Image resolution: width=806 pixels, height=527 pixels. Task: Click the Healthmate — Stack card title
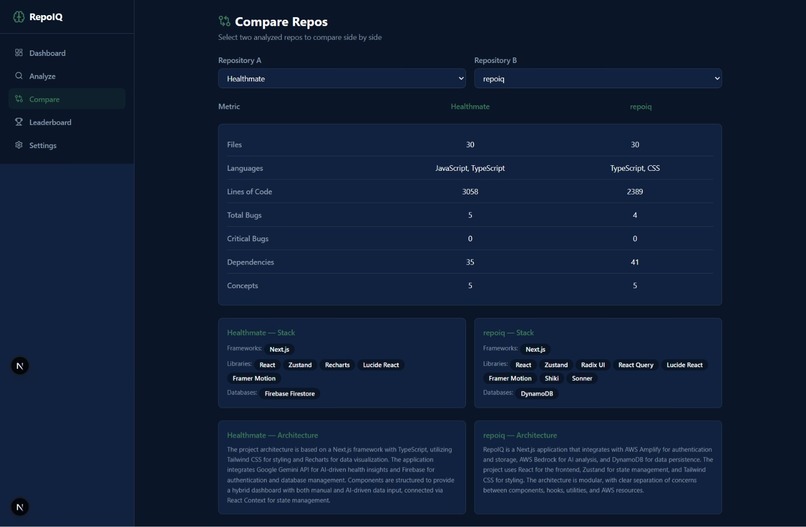pos(261,333)
